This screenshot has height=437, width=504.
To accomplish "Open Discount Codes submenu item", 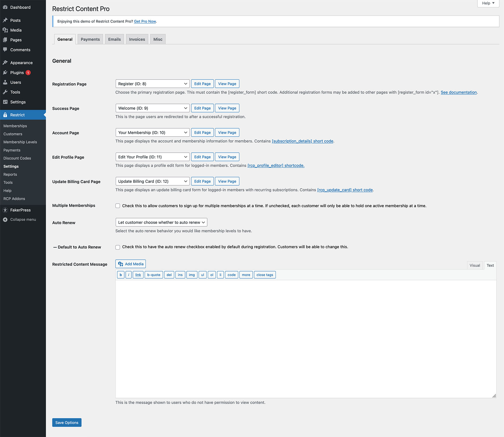I will [17, 158].
